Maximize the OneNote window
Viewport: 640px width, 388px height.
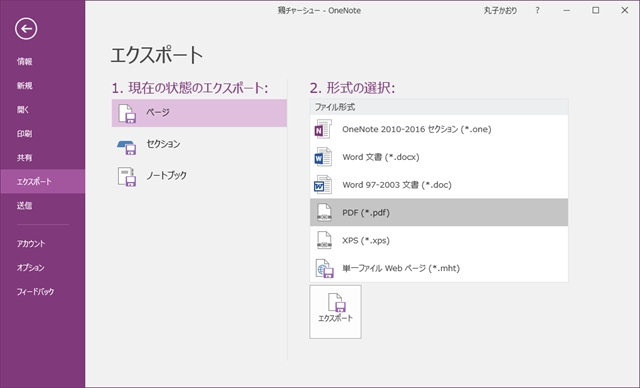[x=596, y=11]
